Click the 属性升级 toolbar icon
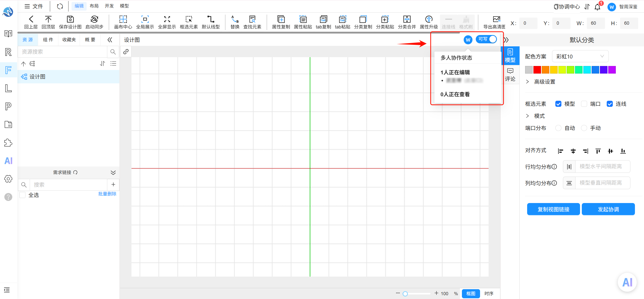 (x=429, y=19)
